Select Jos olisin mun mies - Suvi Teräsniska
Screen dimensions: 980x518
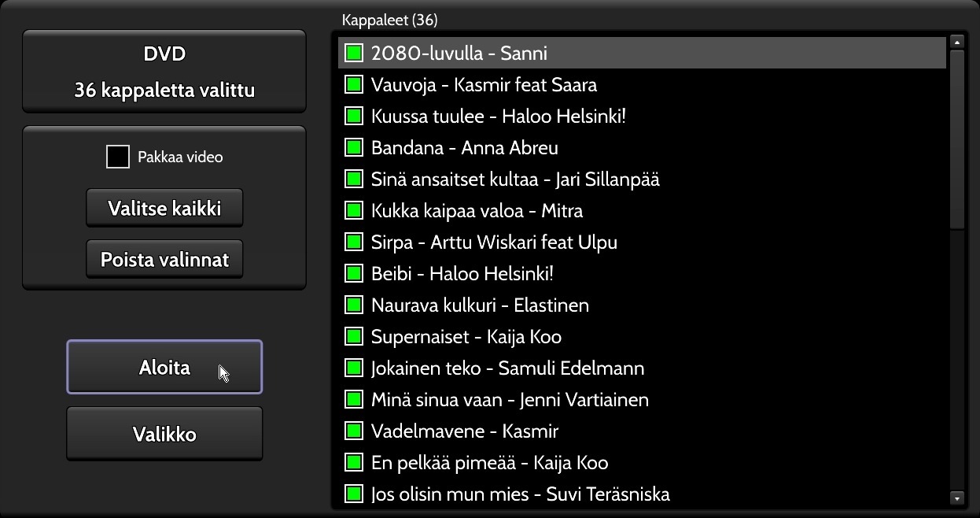tap(521, 494)
